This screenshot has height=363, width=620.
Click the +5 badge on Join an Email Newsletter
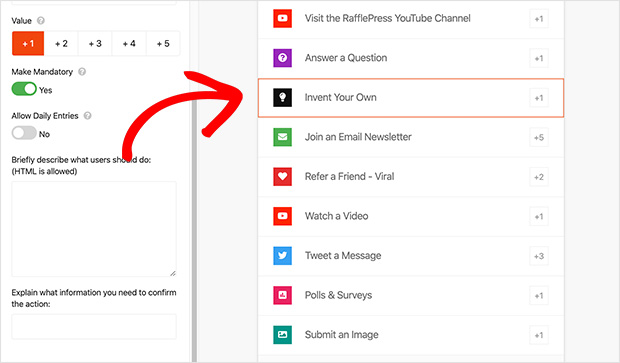[x=539, y=137]
